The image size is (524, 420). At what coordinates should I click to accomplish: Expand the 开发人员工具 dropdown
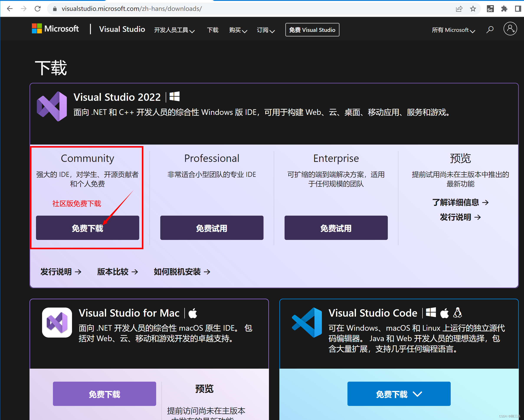175,30
